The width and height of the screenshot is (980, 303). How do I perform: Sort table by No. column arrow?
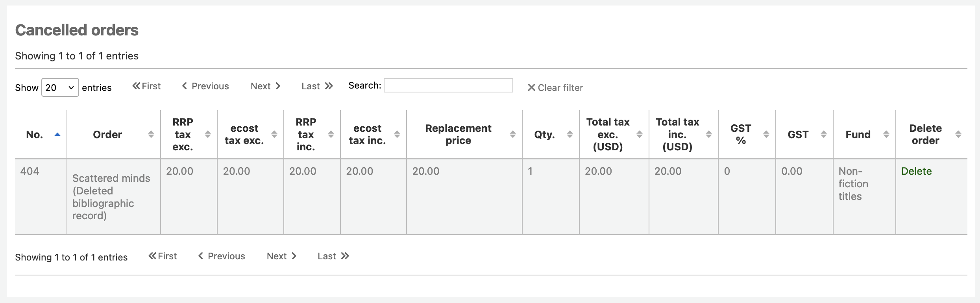click(x=57, y=135)
